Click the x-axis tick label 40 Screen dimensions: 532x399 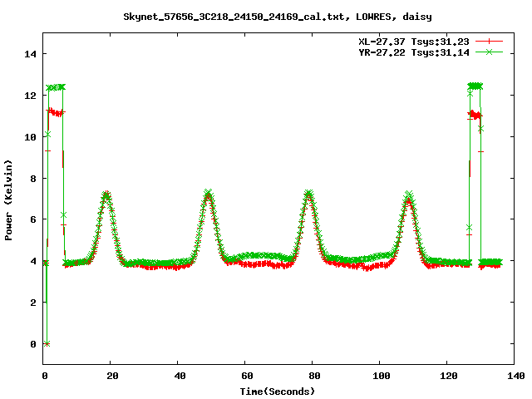(180, 376)
